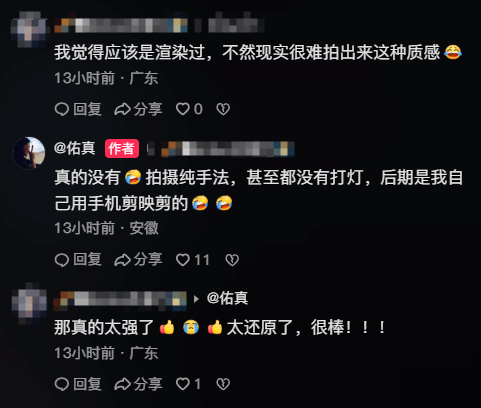This screenshot has height=408, width=481.
Task: Dislike the 那真的太强了 comment
Action: [223, 384]
